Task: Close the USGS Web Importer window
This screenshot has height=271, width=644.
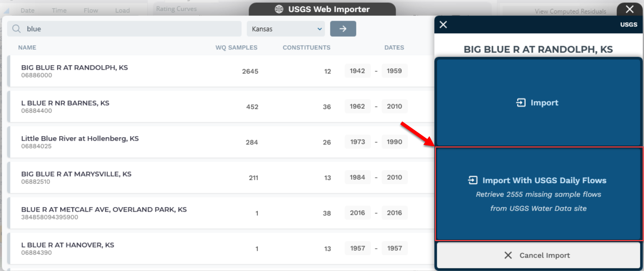Action: tap(629, 9)
